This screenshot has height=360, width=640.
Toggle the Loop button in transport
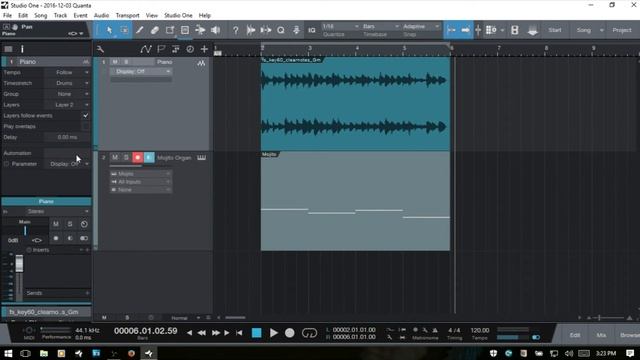point(309,333)
